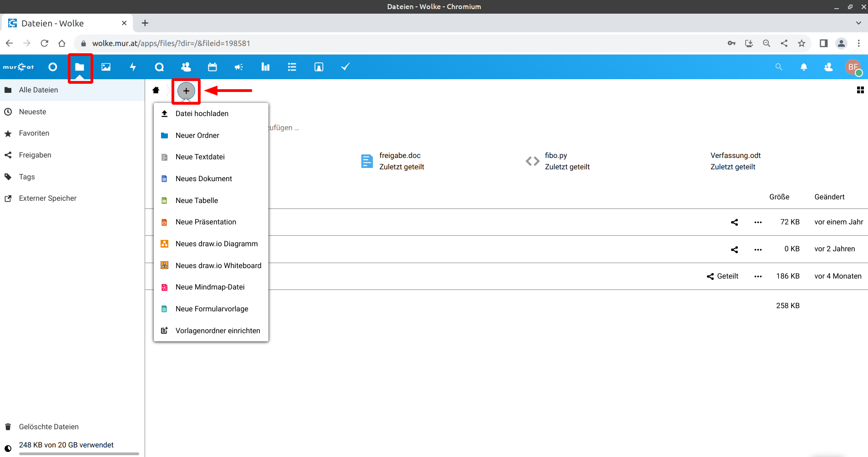Viewport: 868px width, 457px height.
Task: Click the 'Geteilt' share button
Action: pos(722,276)
